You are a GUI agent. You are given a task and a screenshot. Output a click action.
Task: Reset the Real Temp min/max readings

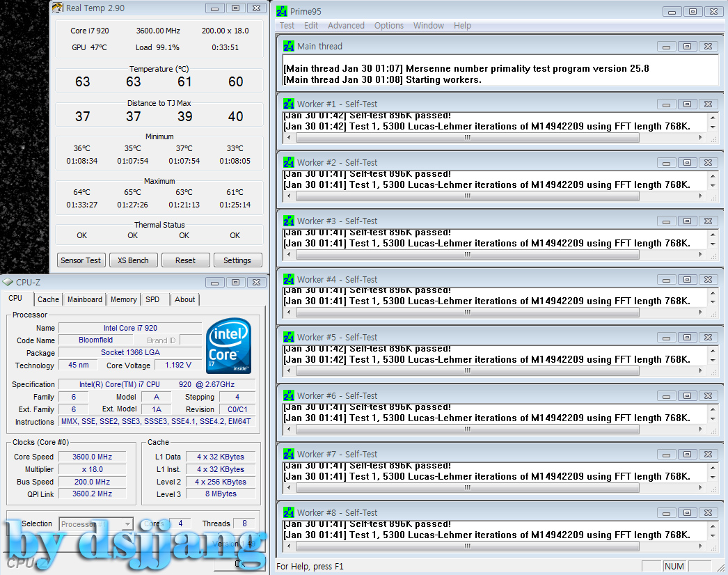(185, 260)
